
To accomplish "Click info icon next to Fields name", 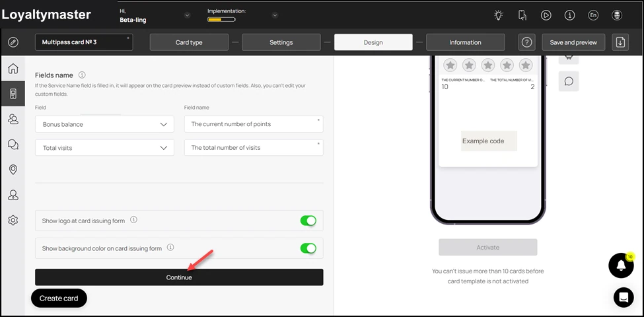I will click(x=82, y=75).
